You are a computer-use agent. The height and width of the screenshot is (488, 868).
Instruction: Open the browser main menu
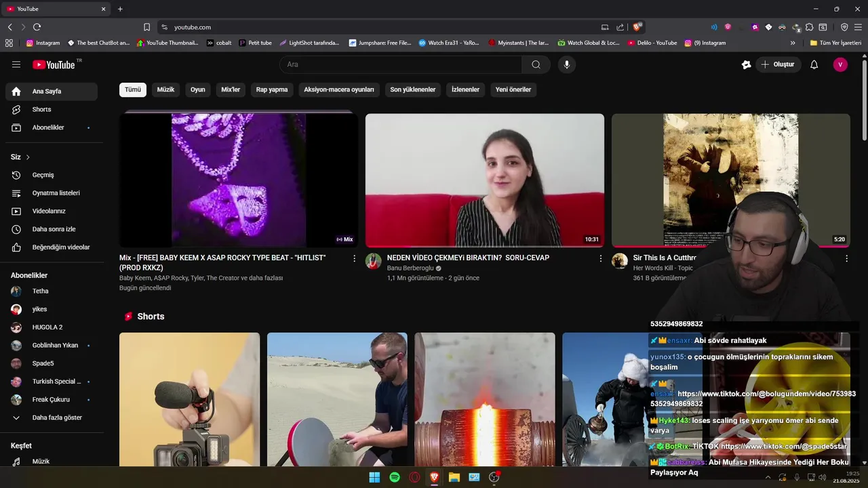pyautogui.click(x=858, y=27)
